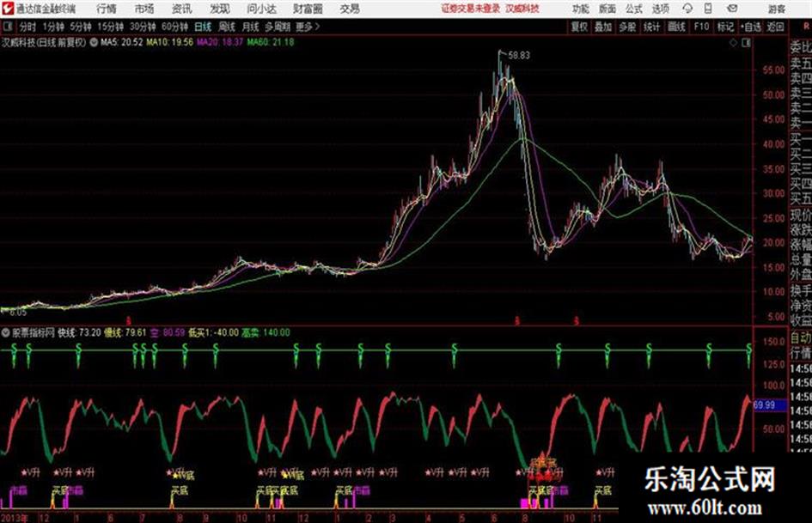This screenshot has width=812, height=523.
Task: Open the 交易 menu
Action: (x=350, y=9)
